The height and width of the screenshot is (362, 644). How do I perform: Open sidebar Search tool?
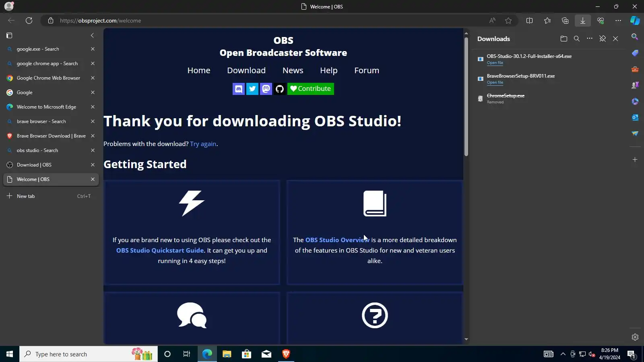point(635,37)
